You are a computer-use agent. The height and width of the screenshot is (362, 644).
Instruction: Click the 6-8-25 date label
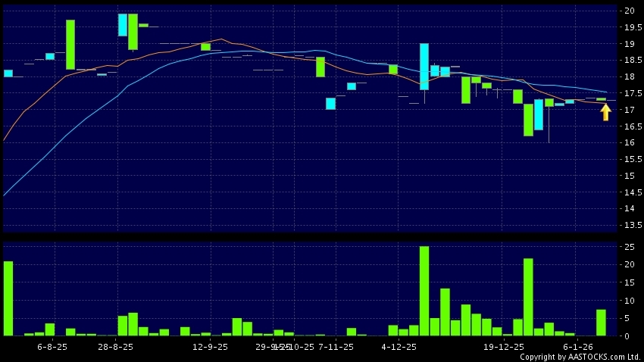pos(52,347)
